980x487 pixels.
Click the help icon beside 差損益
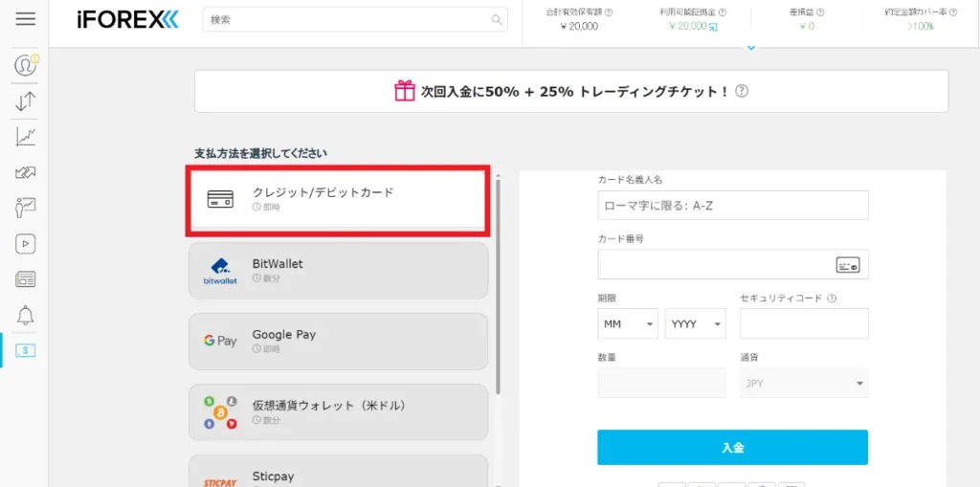point(820,11)
